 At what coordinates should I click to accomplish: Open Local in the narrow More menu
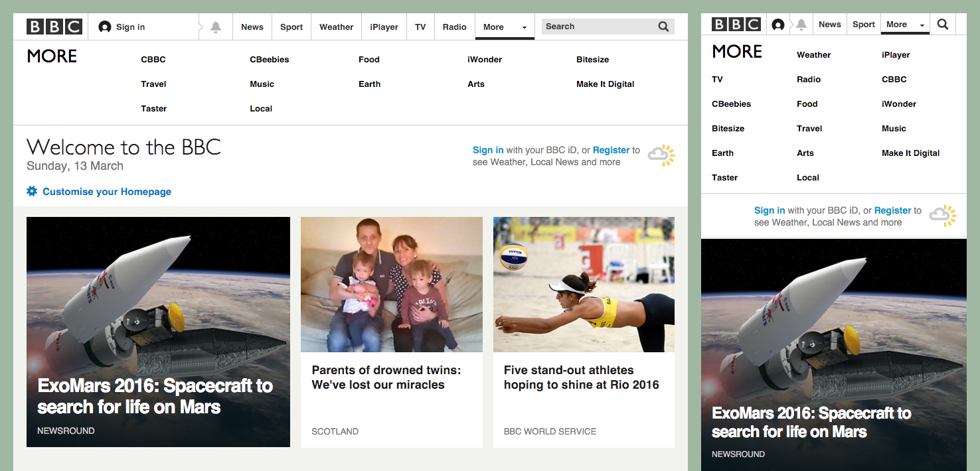click(808, 178)
